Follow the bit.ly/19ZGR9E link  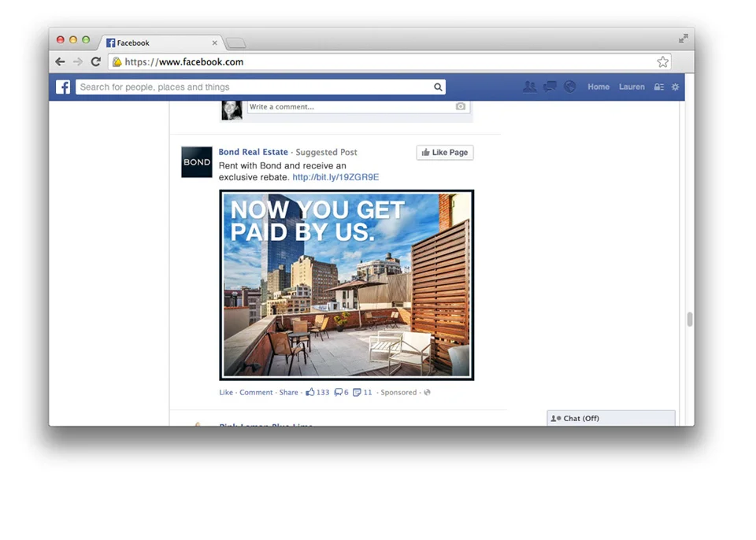point(335,177)
